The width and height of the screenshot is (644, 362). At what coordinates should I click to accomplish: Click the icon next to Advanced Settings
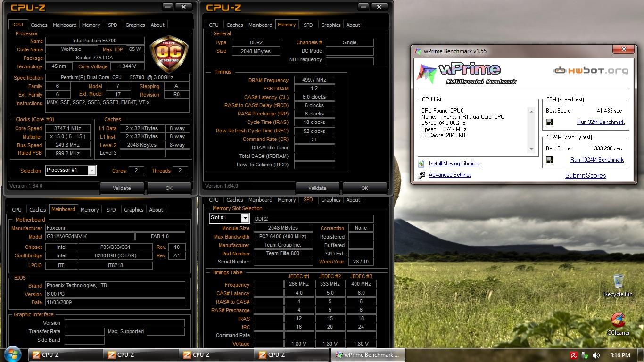pos(421,175)
